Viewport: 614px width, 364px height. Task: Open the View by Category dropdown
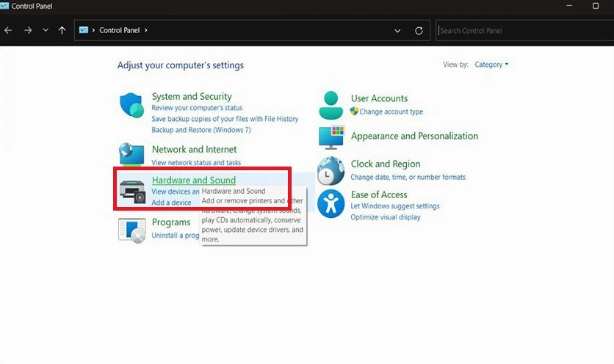click(491, 65)
